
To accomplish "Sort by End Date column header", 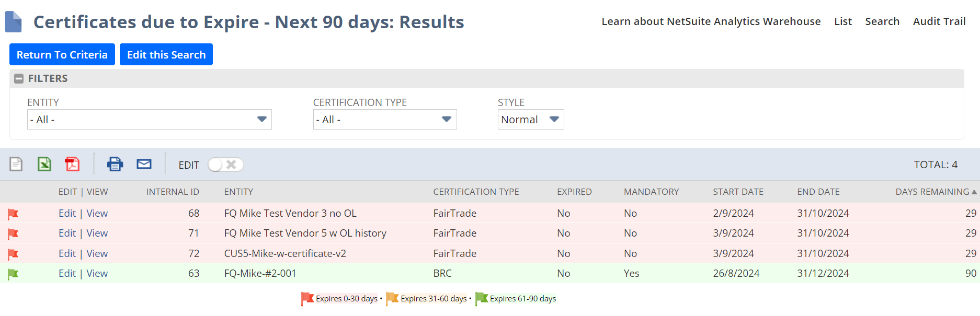I will 818,192.
